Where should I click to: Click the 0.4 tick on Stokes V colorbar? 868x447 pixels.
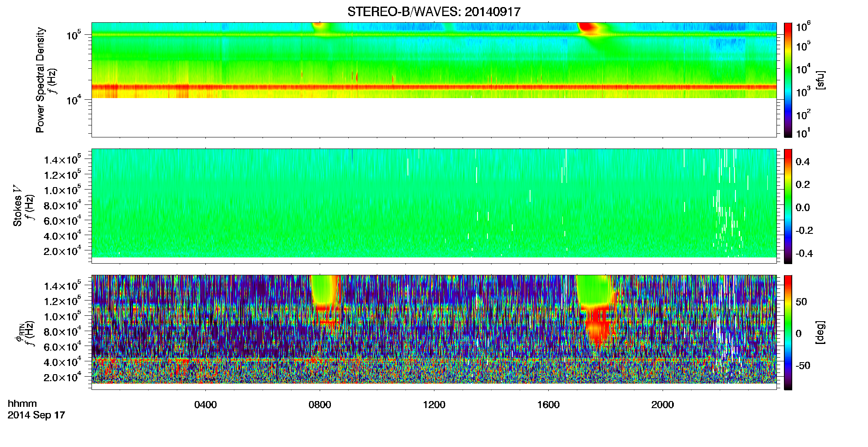(x=803, y=162)
